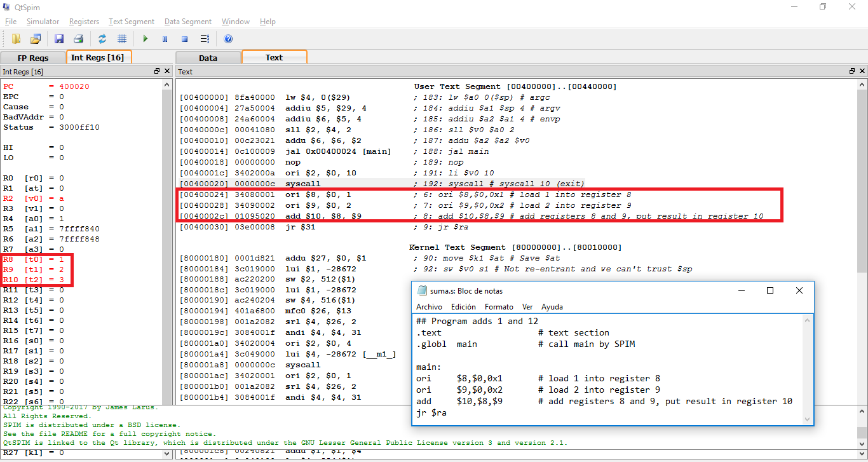868x462 pixels.
Task: Open Help with blue question mark icon
Action: (228, 39)
